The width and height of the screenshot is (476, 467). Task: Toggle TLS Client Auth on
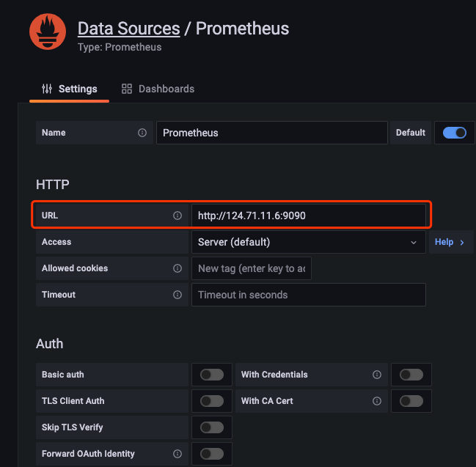pyautogui.click(x=212, y=401)
